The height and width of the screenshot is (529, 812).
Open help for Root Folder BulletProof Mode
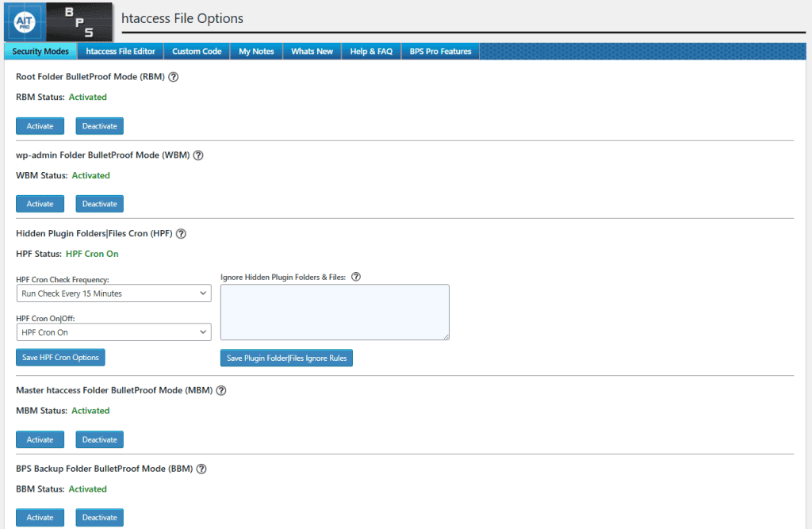[x=174, y=77]
